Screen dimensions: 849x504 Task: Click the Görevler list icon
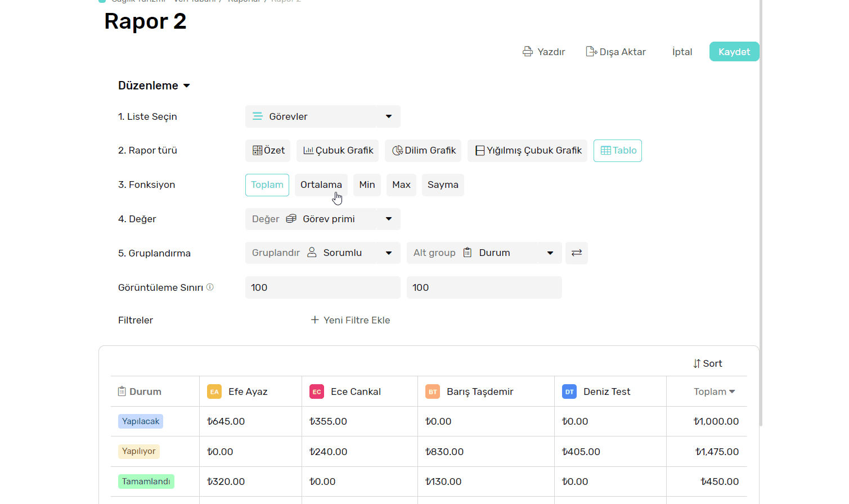tap(257, 116)
